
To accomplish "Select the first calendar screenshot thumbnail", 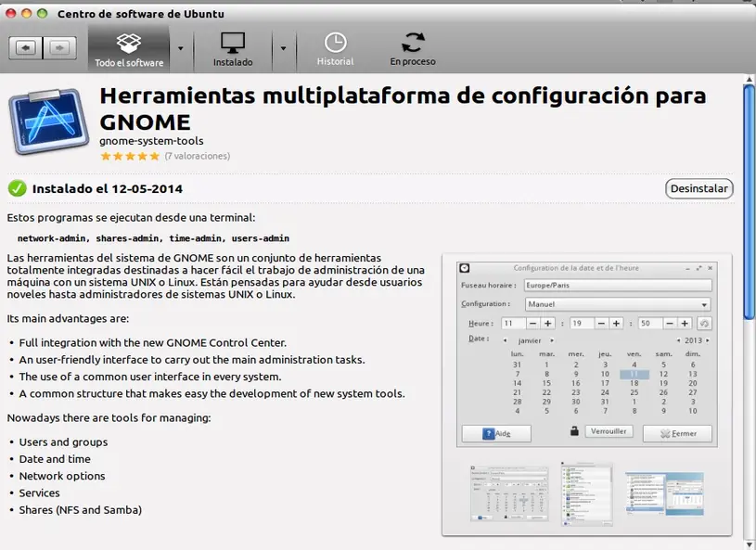I will point(509,492).
